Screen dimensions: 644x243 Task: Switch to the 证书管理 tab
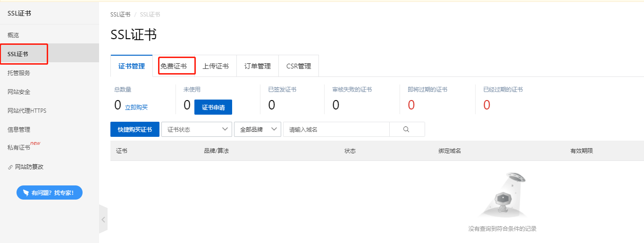coord(132,66)
